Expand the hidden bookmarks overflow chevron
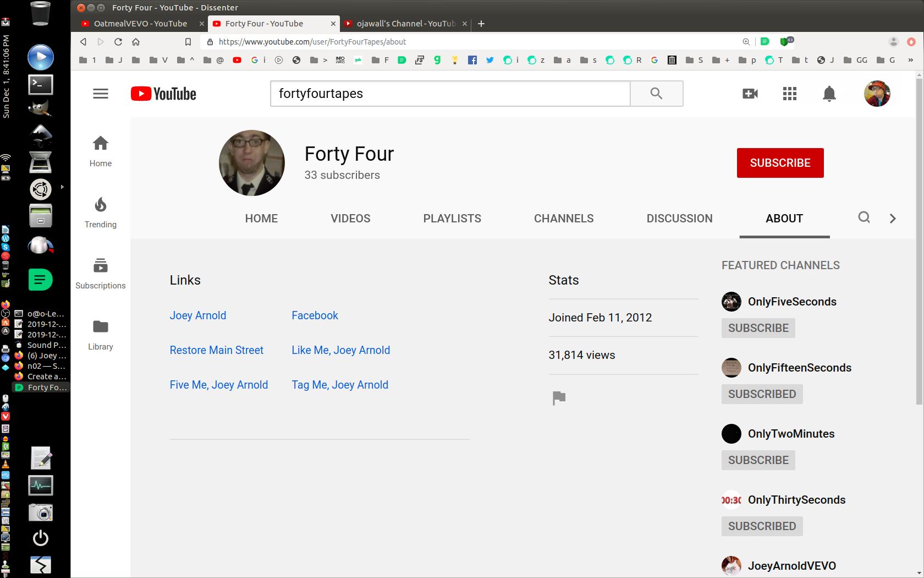924x578 pixels. pyautogui.click(x=911, y=60)
